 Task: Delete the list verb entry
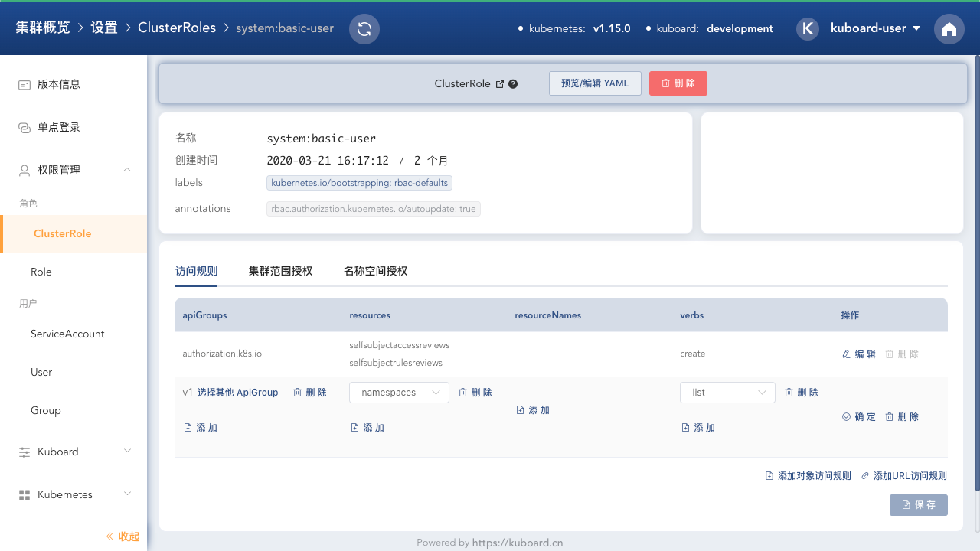point(802,392)
